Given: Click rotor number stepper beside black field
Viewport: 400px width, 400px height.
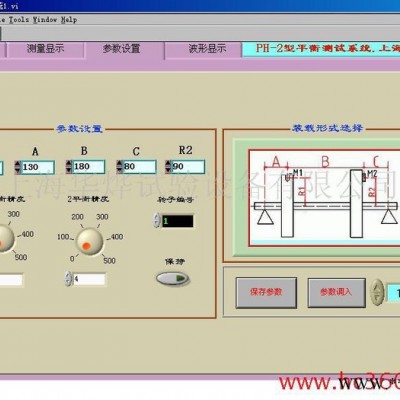Looking at the screenshot, I should tap(157, 220).
